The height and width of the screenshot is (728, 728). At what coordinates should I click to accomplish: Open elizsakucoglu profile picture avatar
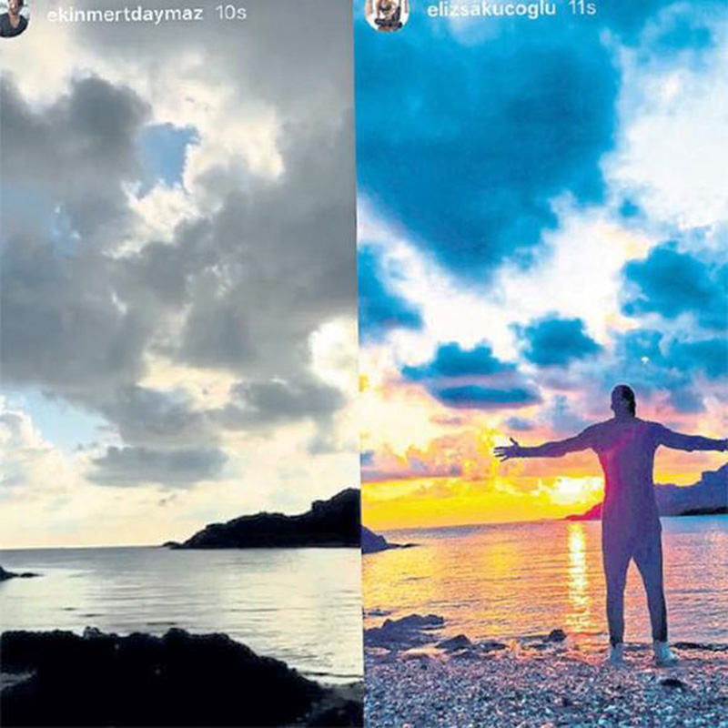(x=386, y=14)
